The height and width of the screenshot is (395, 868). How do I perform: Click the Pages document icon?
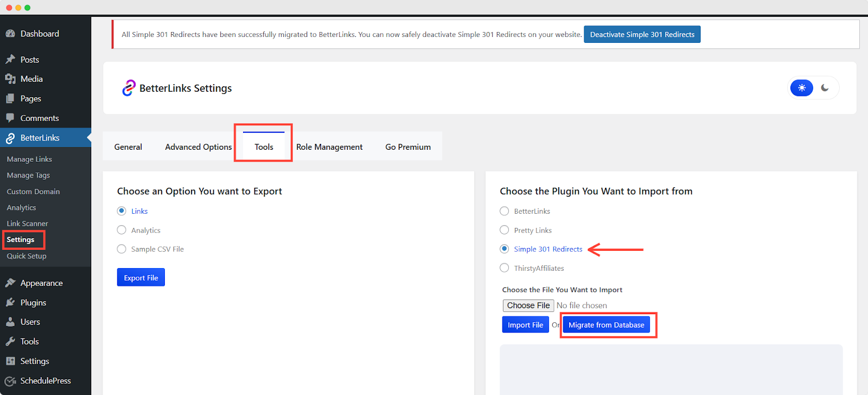coord(10,99)
